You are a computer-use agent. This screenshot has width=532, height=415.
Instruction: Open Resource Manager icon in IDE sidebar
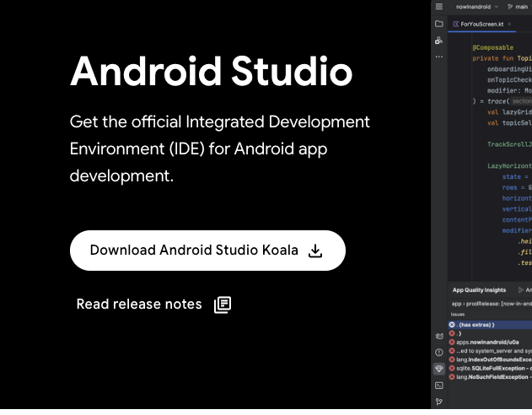click(438, 40)
